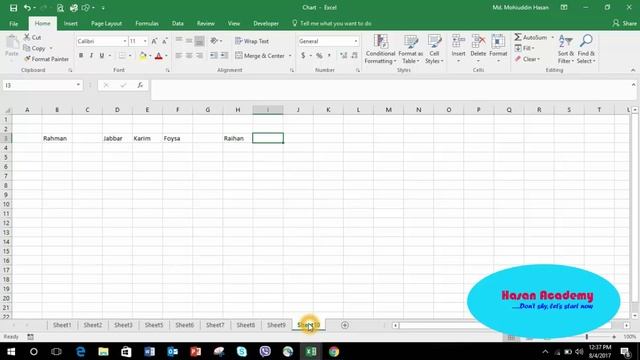
Task: Align text to the right
Action: pyautogui.click(x=200, y=56)
